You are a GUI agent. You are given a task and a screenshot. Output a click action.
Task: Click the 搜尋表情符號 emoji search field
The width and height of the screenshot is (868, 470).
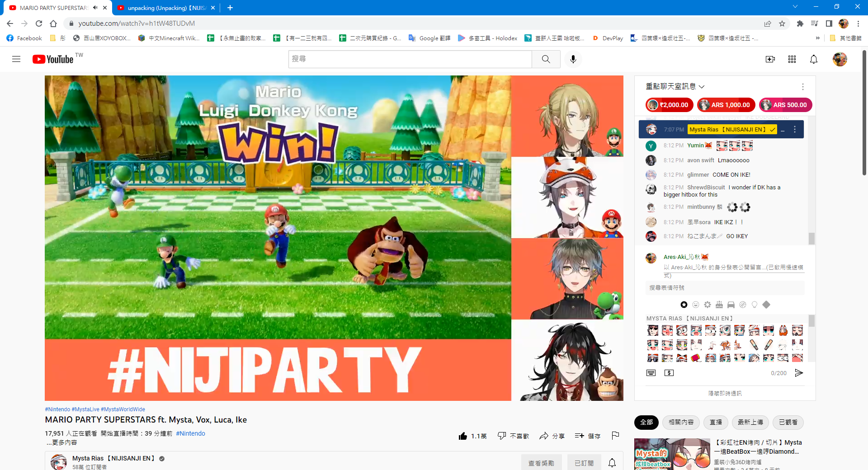coord(725,288)
